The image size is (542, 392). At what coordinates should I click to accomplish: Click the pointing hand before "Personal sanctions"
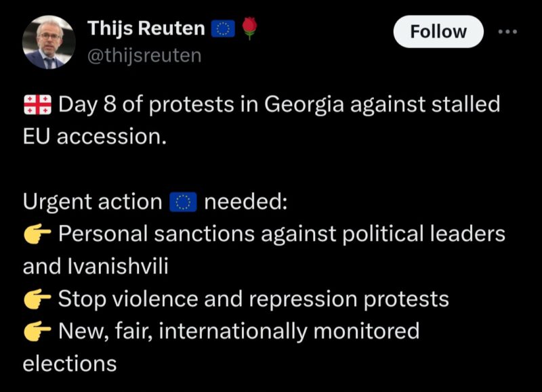click(37, 234)
